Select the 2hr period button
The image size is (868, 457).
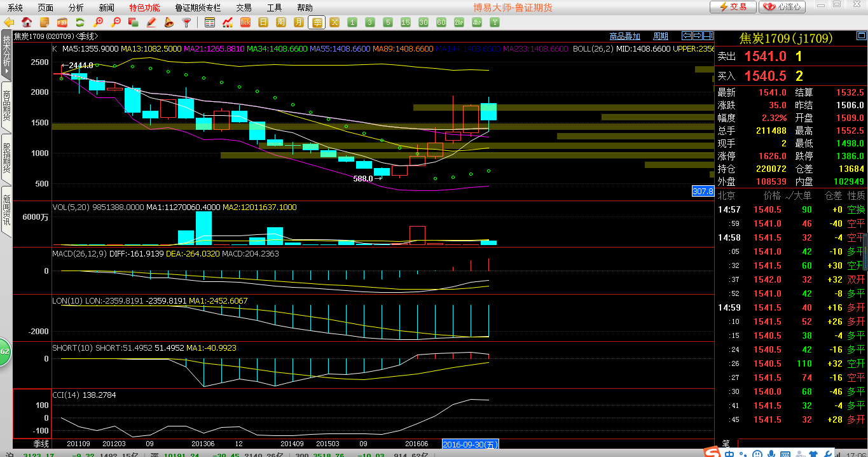pos(458,23)
